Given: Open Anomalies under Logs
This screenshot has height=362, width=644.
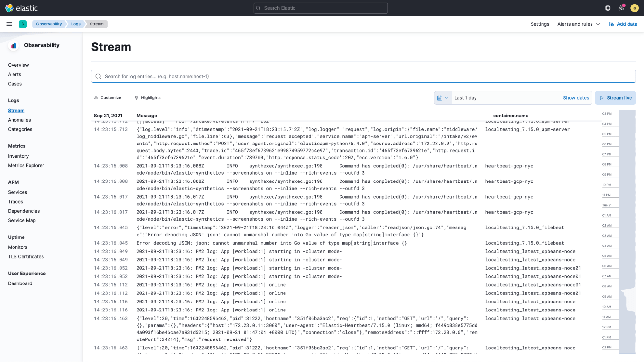Looking at the screenshot, I should 19,120.
